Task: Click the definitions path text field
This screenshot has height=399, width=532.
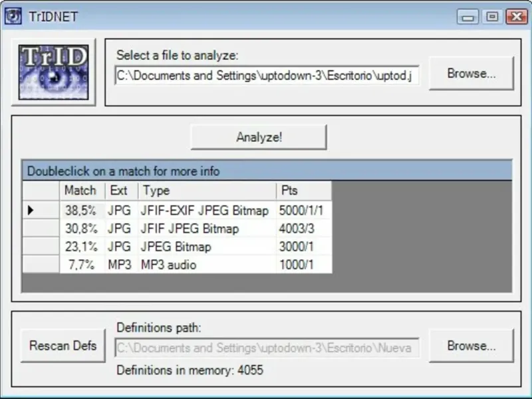Action: (267, 348)
